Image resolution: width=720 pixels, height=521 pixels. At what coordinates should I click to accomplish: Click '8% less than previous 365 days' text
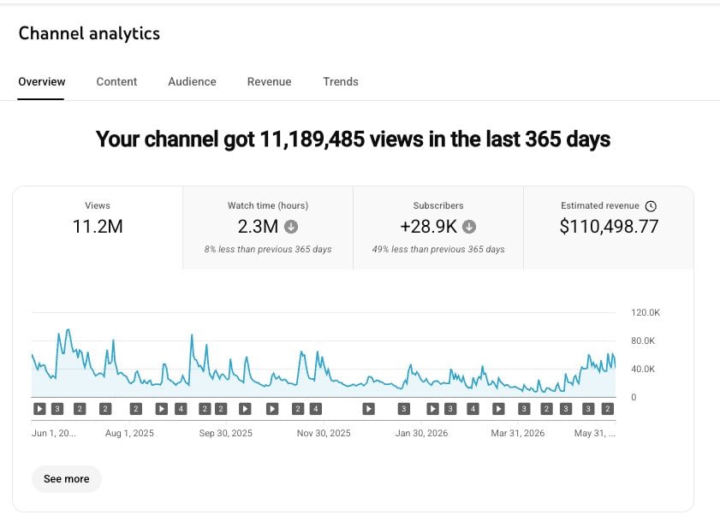tap(268, 249)
